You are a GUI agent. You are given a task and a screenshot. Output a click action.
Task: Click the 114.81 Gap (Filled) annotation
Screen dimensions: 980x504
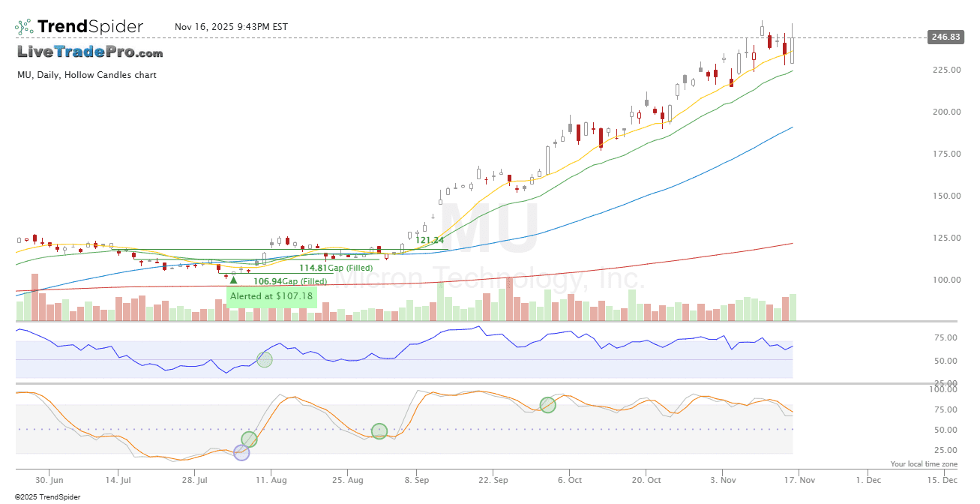pyautogui.click(x=335, y=268)
